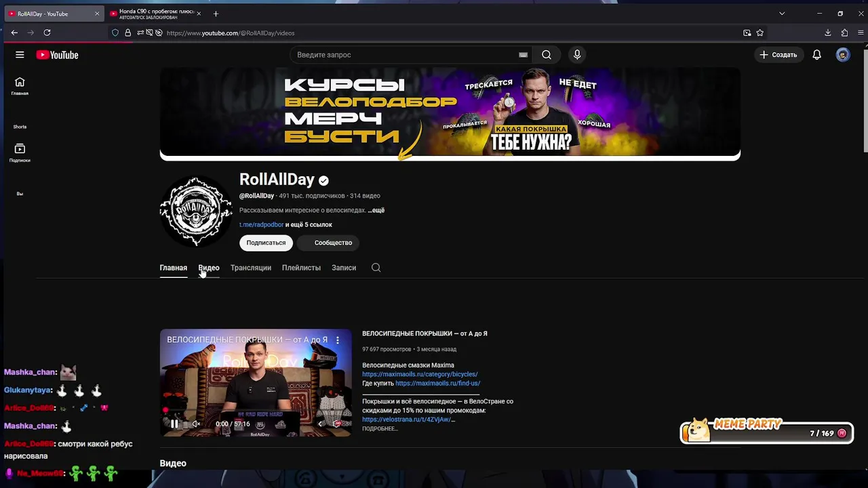Close the RollAllDay - YouTube tab
The height and width of the screenshot is (488, 868).
pyautogui.click(x=96, y=14)
